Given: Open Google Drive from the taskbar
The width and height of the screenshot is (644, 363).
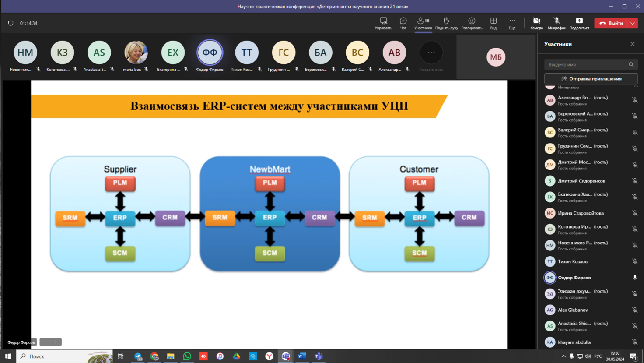Looking at the screenshot, I should (236, 356).
